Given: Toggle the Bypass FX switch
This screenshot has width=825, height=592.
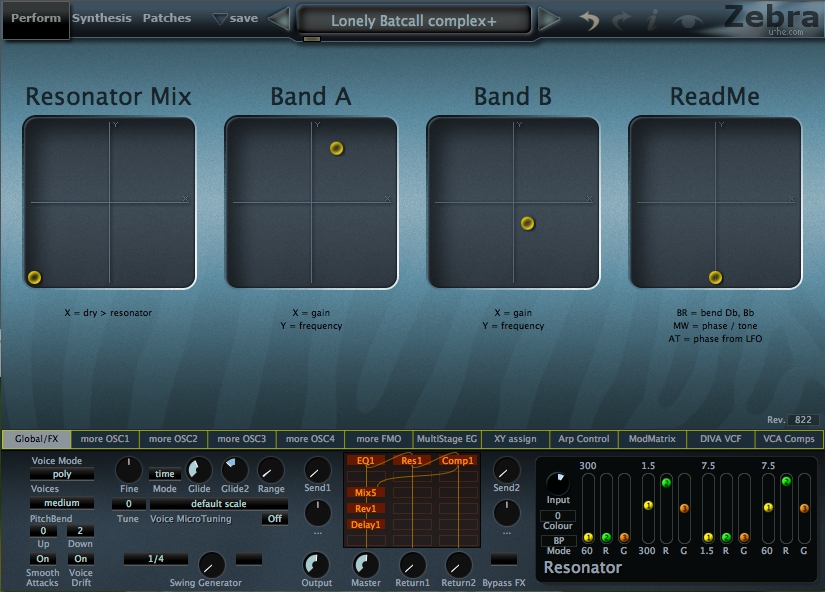Looking at the screenshot, I should (x=505, y=558).
